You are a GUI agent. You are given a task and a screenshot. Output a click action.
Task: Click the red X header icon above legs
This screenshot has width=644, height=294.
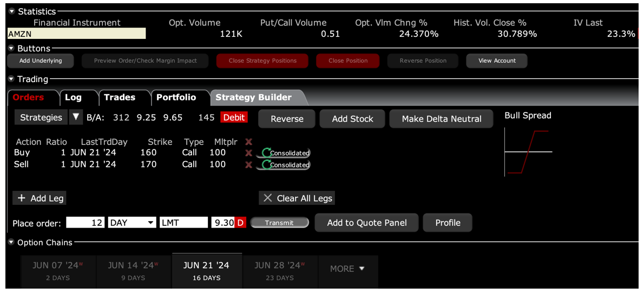tap(248, 142)
